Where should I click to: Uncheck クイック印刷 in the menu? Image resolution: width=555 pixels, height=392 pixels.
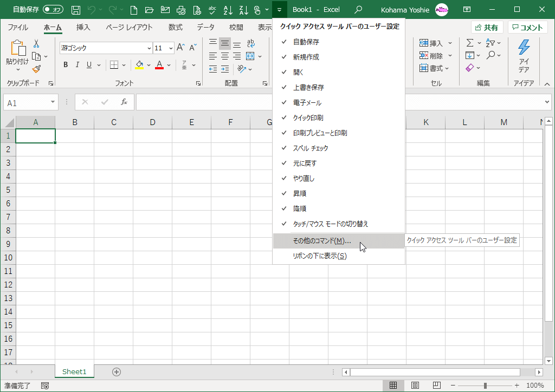[x=339, y=117]
